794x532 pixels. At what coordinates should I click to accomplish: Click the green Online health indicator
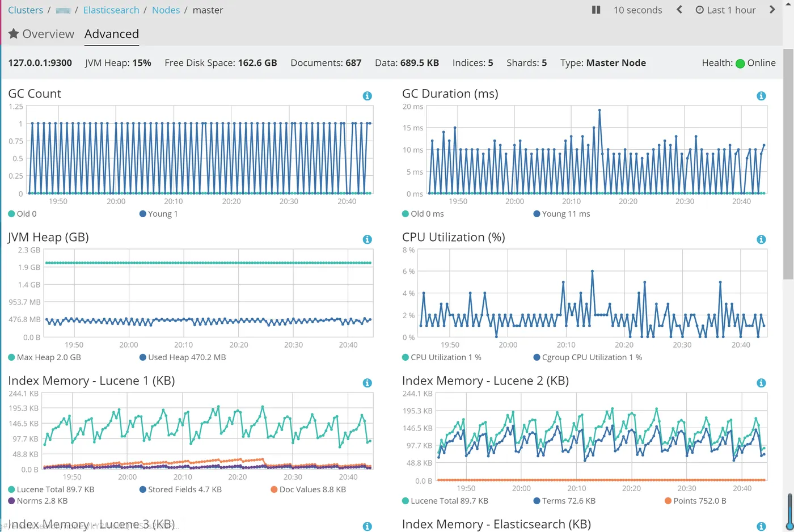coord(740,64)
